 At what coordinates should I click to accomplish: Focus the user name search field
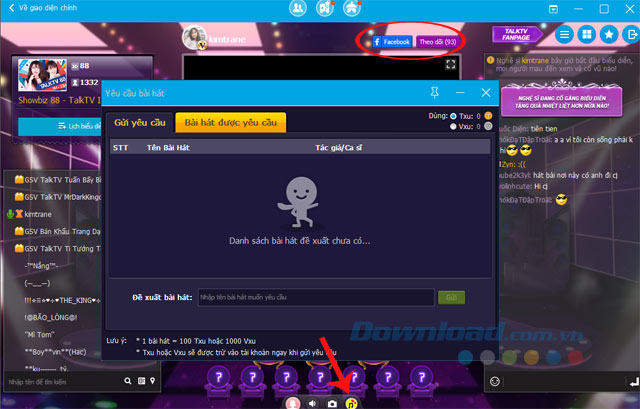coord(64,382)
